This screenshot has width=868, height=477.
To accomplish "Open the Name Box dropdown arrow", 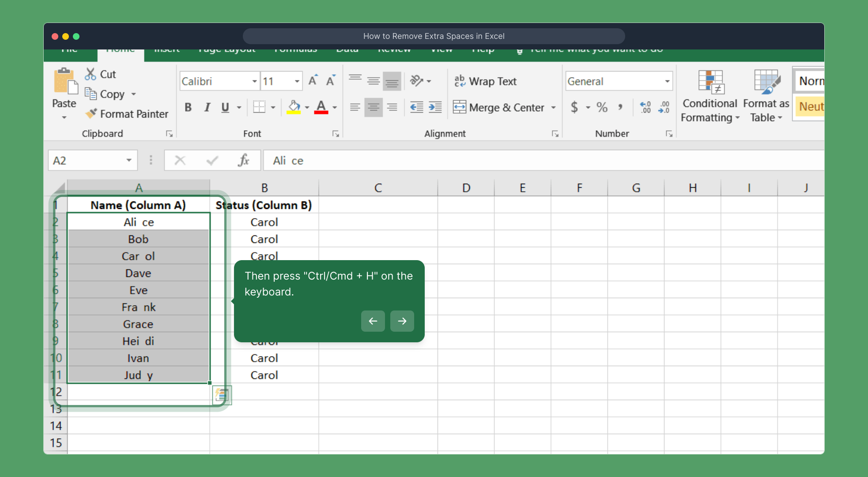I will (128, 160).
